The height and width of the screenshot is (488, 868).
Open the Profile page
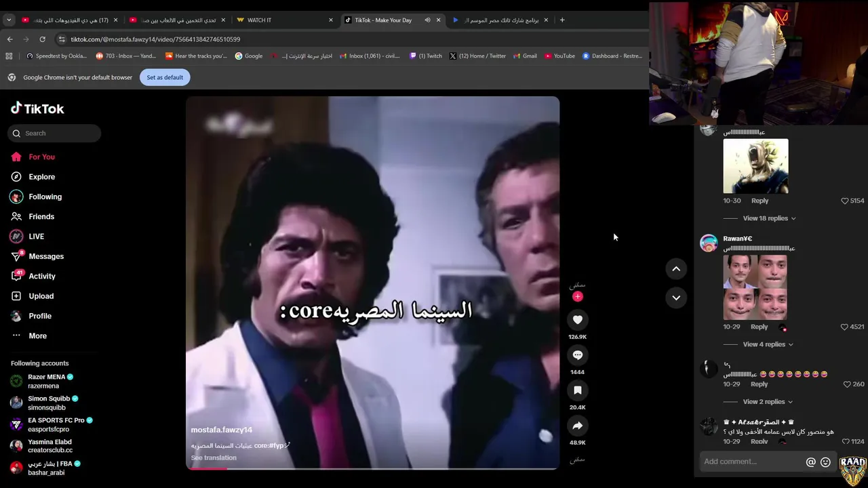tap(31, 317)
